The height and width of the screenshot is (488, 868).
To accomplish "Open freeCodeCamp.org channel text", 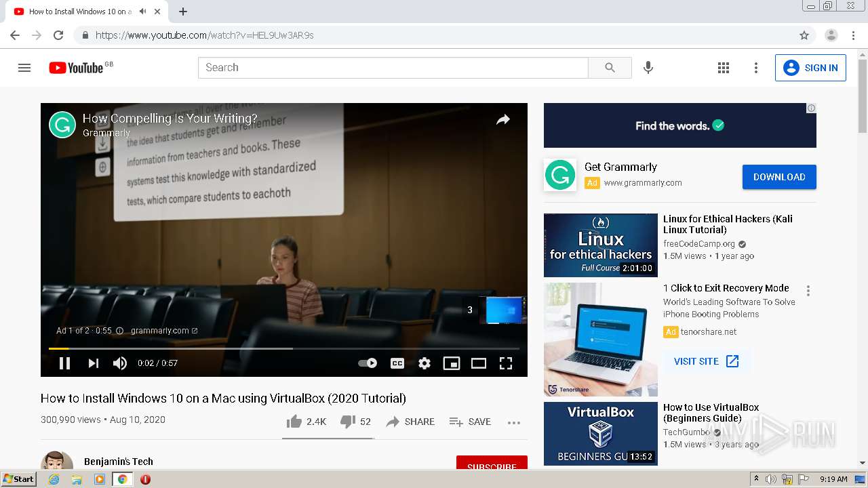I will pyautogui.click(x=699, y=244).
